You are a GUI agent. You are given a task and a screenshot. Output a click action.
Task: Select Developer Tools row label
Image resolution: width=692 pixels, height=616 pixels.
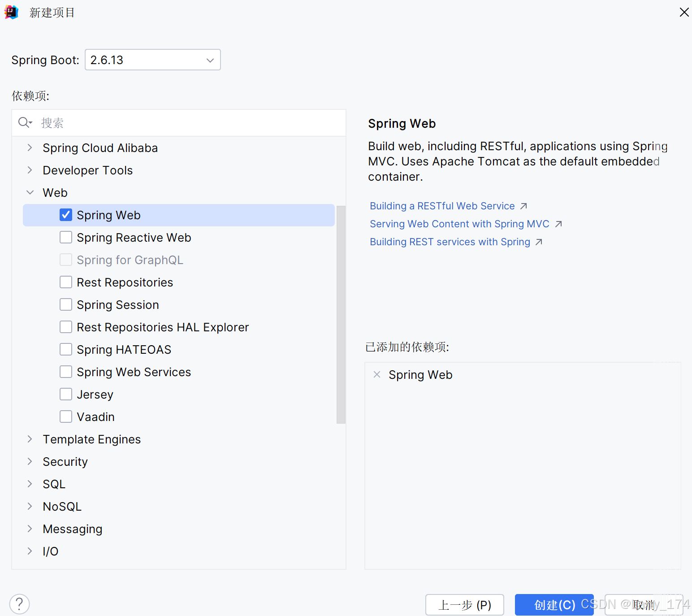pos(88,170)
